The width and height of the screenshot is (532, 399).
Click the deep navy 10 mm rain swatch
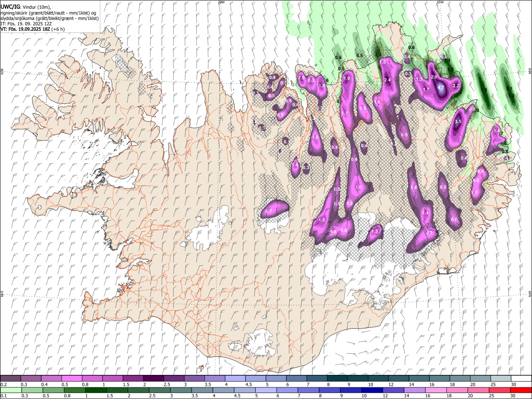(x=372, y=390)
